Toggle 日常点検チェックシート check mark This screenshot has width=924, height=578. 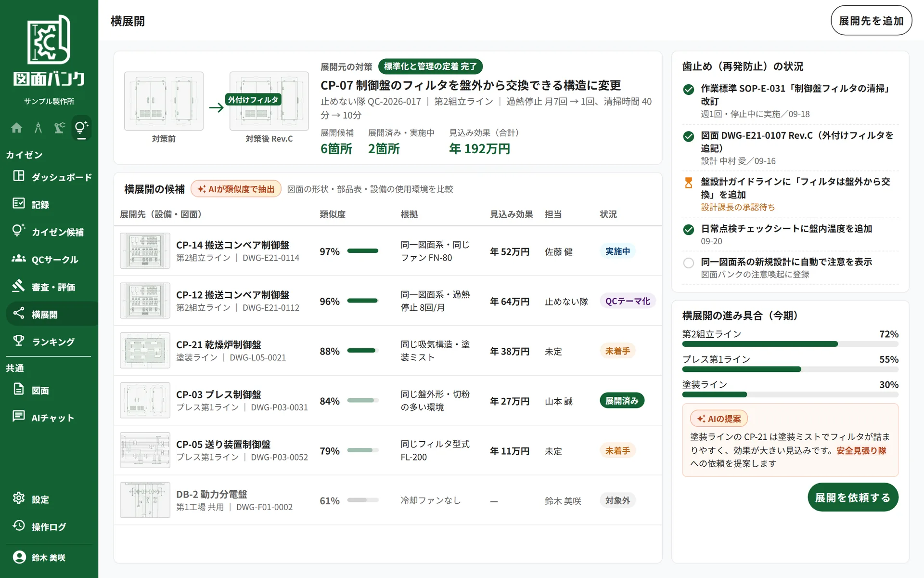coord(689,229)
